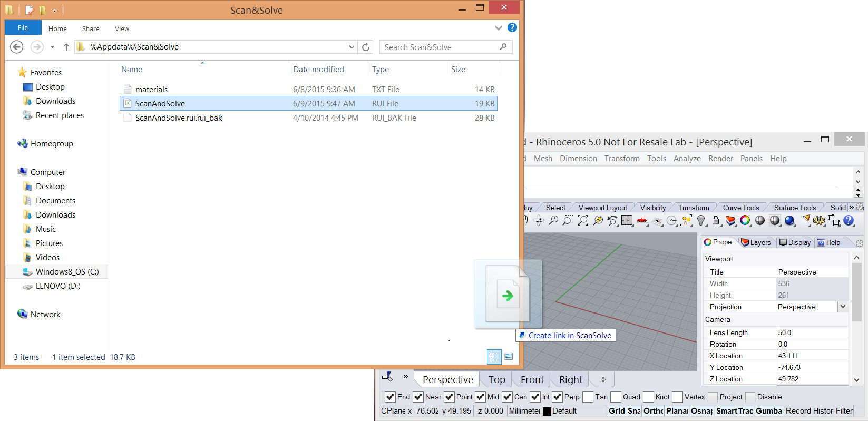
Task: Click the padlock Lock Objects icon
Action: pyautogui.click(x=716, y=221)
